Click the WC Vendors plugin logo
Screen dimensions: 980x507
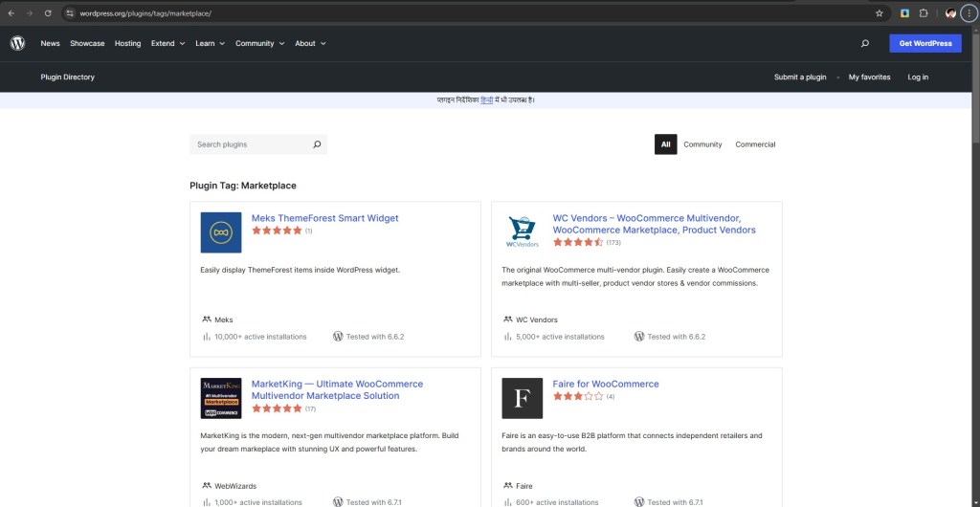pos(522,232)
